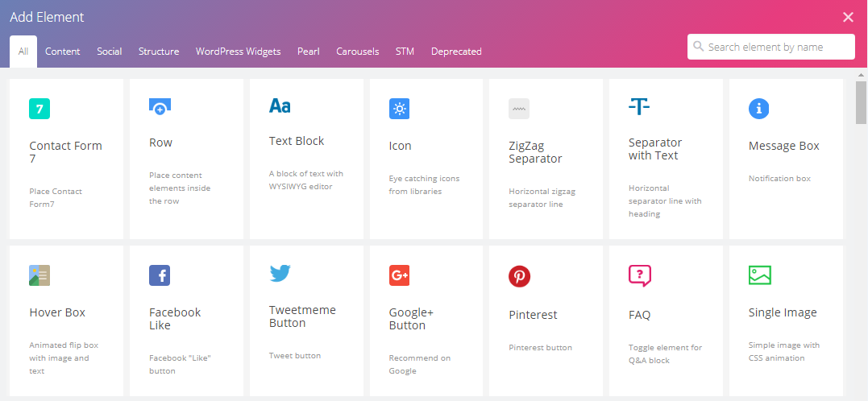
Task: Switch to the Content tab
Action: coord(62,52)
